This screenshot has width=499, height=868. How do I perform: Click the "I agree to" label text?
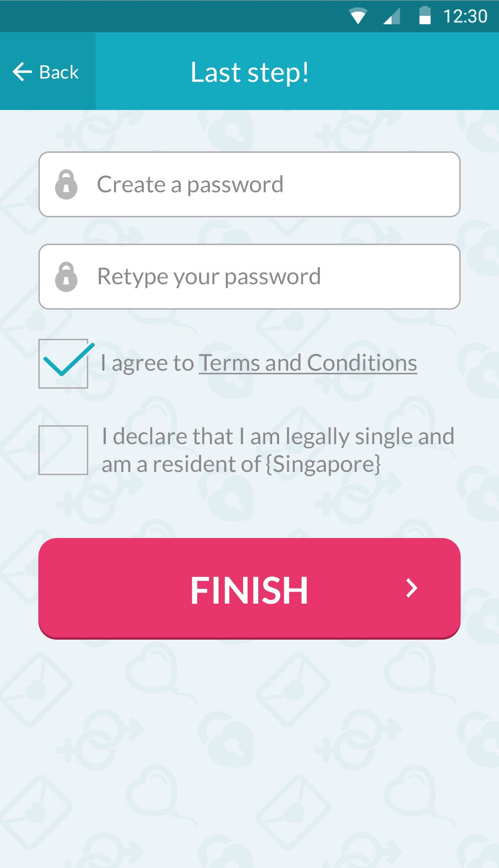pos(147,363)
